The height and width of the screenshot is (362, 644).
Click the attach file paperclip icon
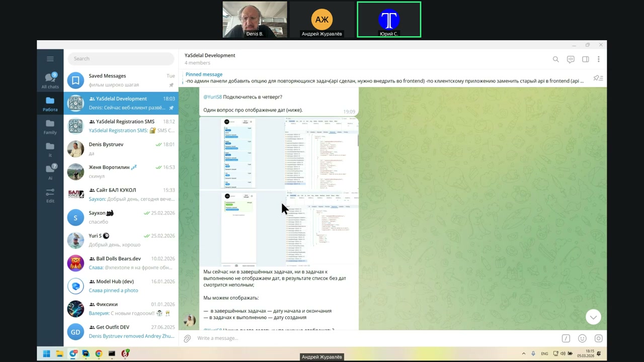(187, 338)
